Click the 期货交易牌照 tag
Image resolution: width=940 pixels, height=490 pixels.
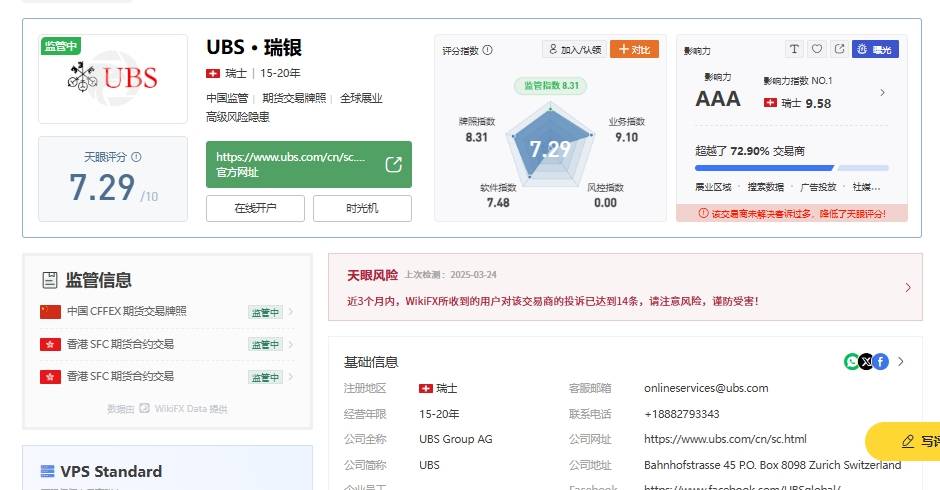294,98
